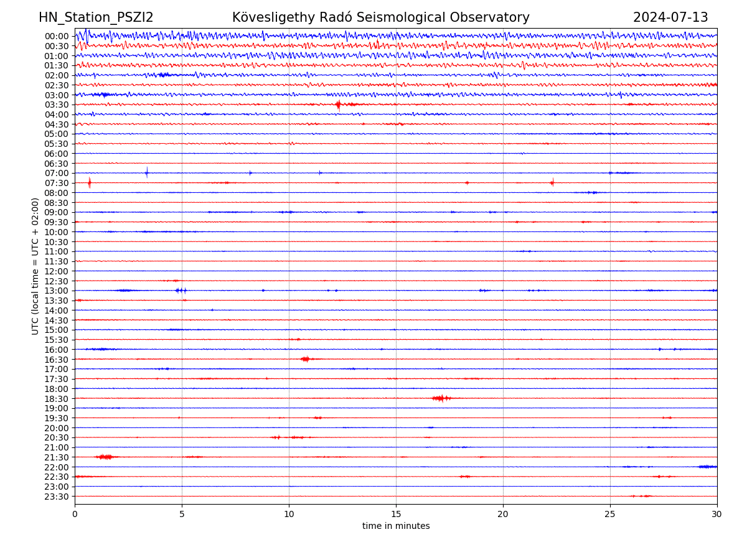Image resolution: width=747 pixels, height=560 pixels.
Task: Click the blue spike on the 07:00 trace near minute 3
Action: coord(147,172)
